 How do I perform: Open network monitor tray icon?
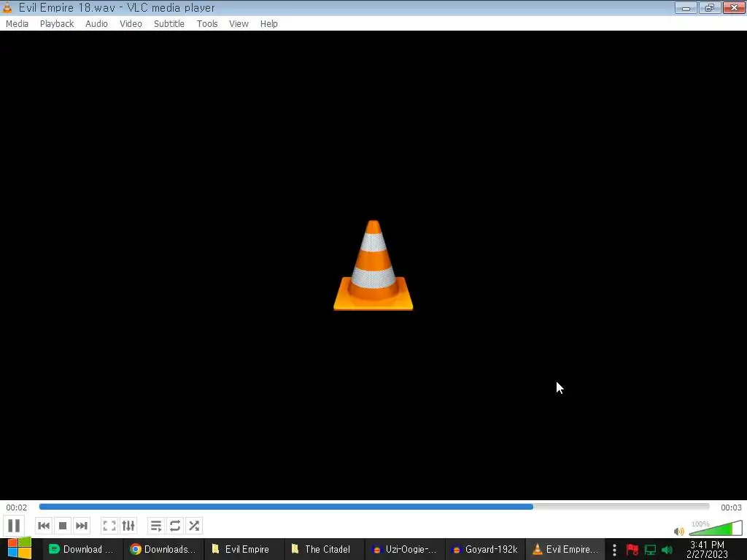(650, 550)
